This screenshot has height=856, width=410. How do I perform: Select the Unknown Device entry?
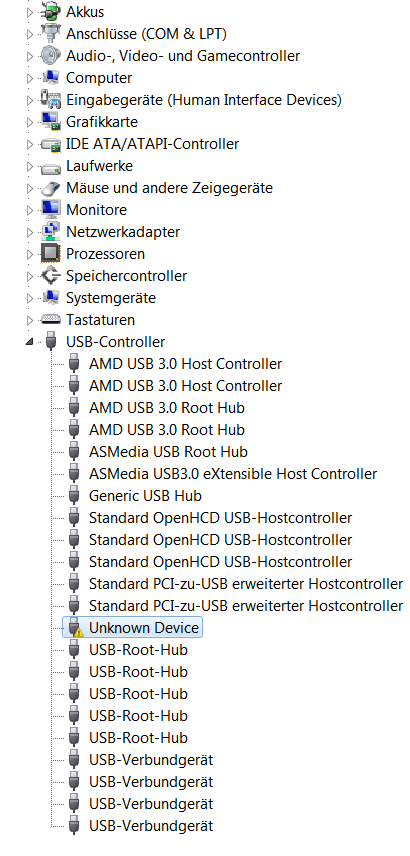144,628
